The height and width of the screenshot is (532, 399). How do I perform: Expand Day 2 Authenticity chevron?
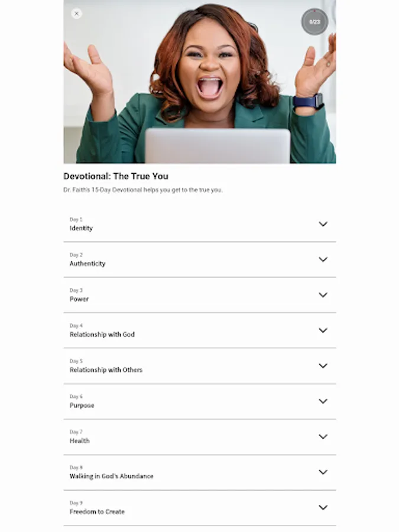[323, 259]
